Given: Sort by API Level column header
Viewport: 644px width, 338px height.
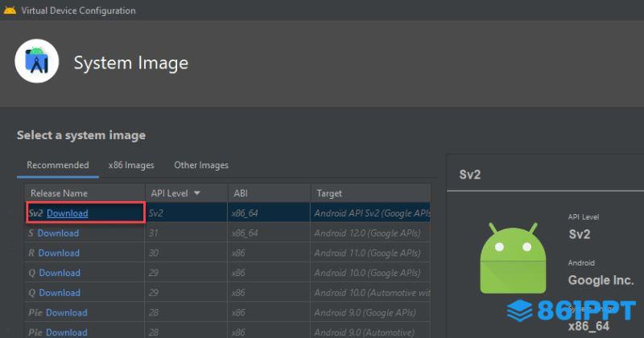Looking at the screenshot, I should pyautogui.click(x=186, y=193).
